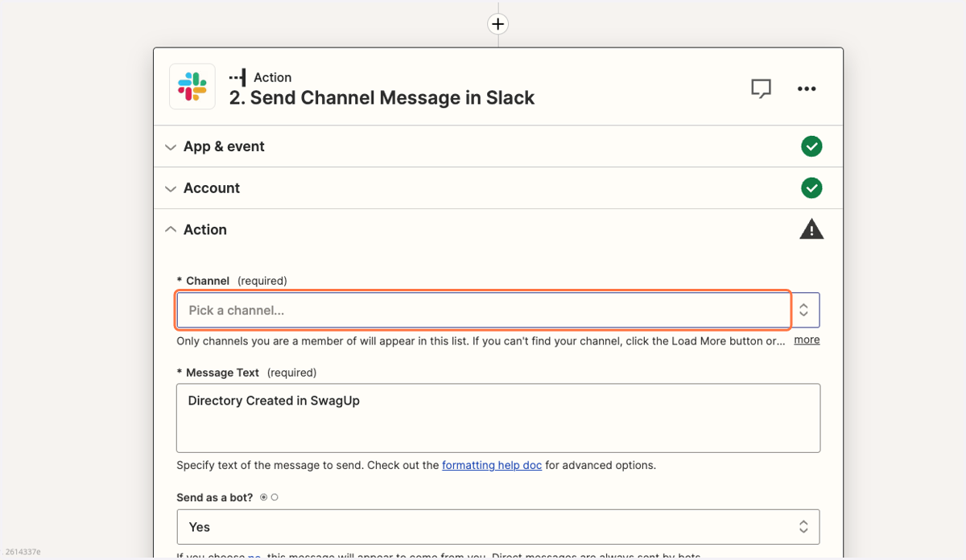Click the Account green checkmark icon
966x560 pixels.
pyautogui.click(x=811, y=188)
